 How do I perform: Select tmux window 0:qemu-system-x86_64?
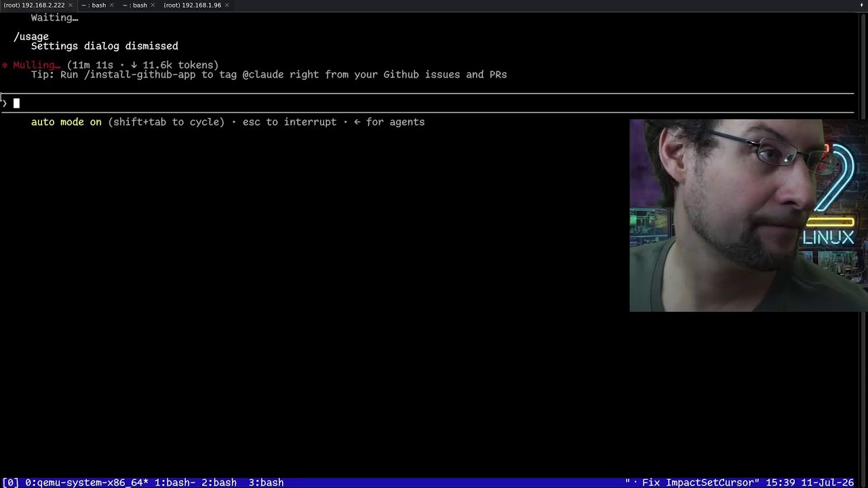pos(87,483)
